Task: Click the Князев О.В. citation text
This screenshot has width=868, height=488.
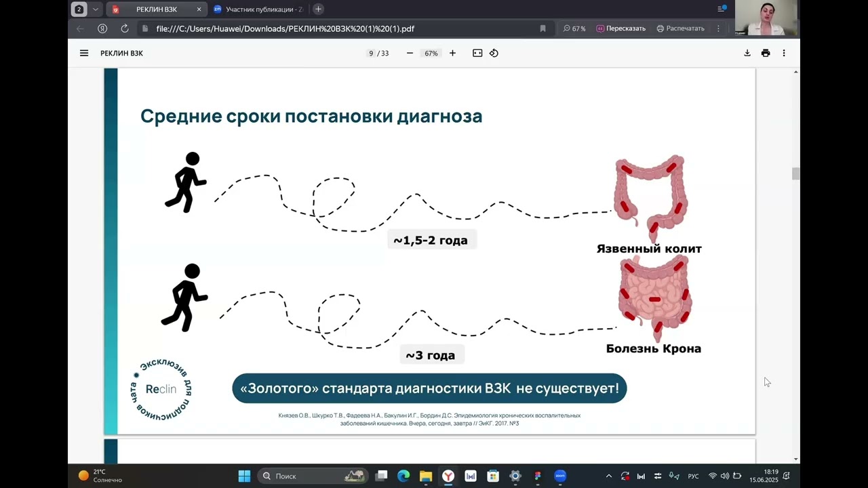Action: 429,419
